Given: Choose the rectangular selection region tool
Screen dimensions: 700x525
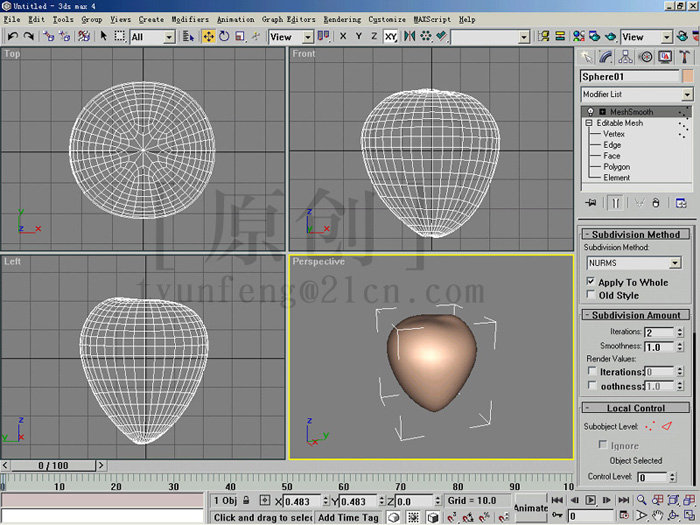Looking at the screenshot, I should tap(119, 36).
